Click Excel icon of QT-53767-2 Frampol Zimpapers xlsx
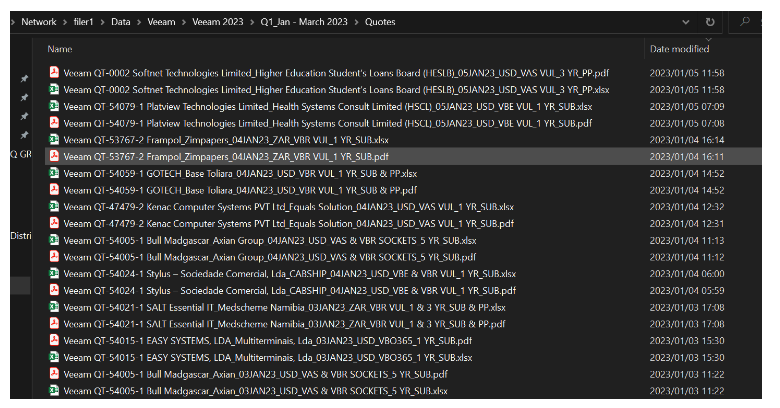 tap(54, 140)
